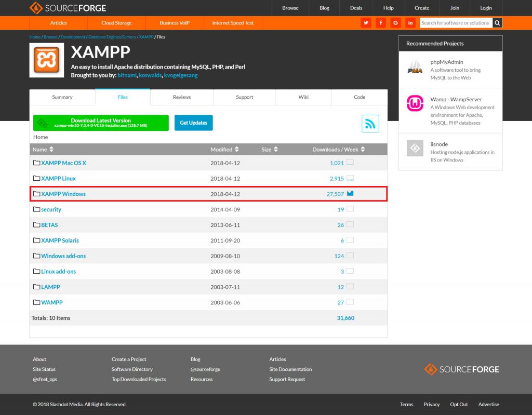Open the Reviews tab

click(x=182, y=97)
